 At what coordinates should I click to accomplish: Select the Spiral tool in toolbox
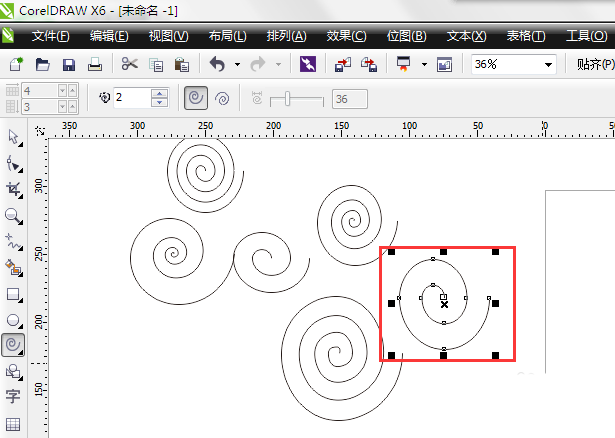pyautogui.click(x=13, y=345)
